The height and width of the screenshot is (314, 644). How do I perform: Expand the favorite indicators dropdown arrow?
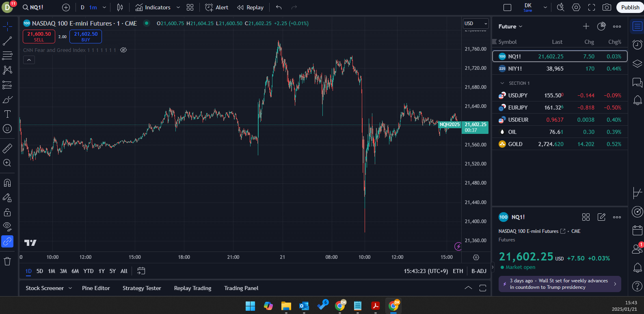pos(179,7)
